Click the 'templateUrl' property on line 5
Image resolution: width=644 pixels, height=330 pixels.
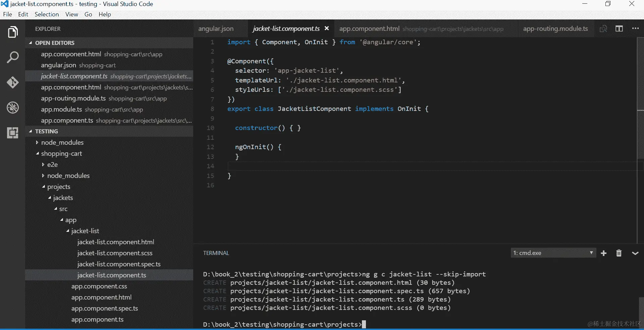coord(256,80)
